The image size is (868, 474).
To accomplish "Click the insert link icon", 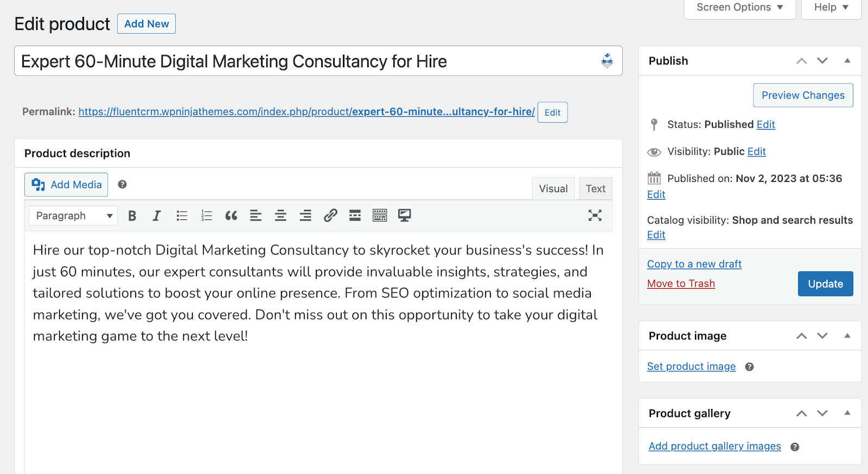I will (x=330, y=216).
